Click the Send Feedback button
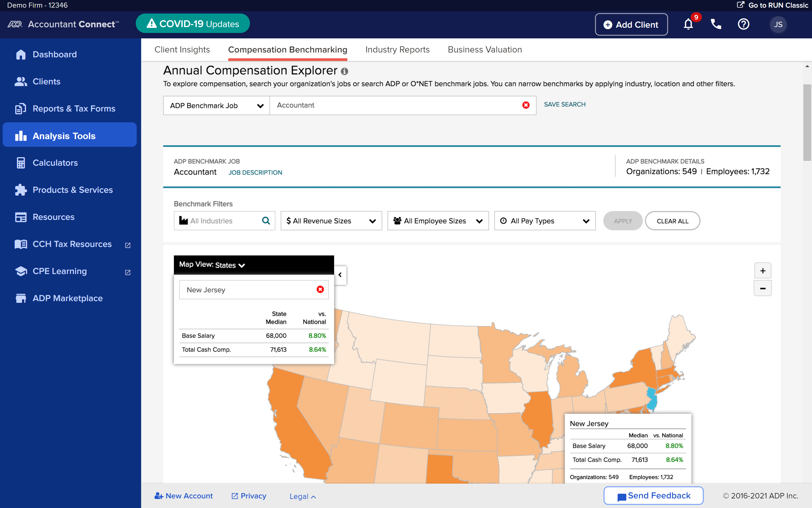The width and height of the screenshot is (812, 508). (x=653, y=496)
